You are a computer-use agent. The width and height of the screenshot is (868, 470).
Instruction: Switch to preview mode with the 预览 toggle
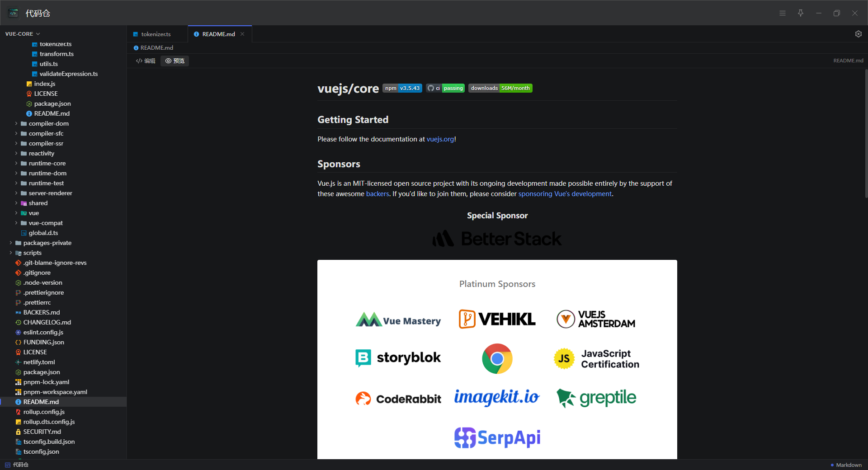[x=175, y=61]
